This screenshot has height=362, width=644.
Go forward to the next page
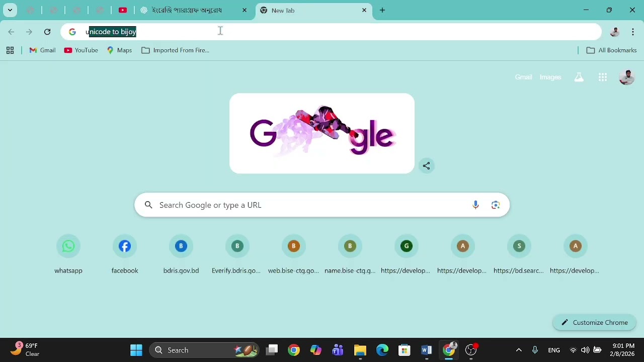[29, 32]
